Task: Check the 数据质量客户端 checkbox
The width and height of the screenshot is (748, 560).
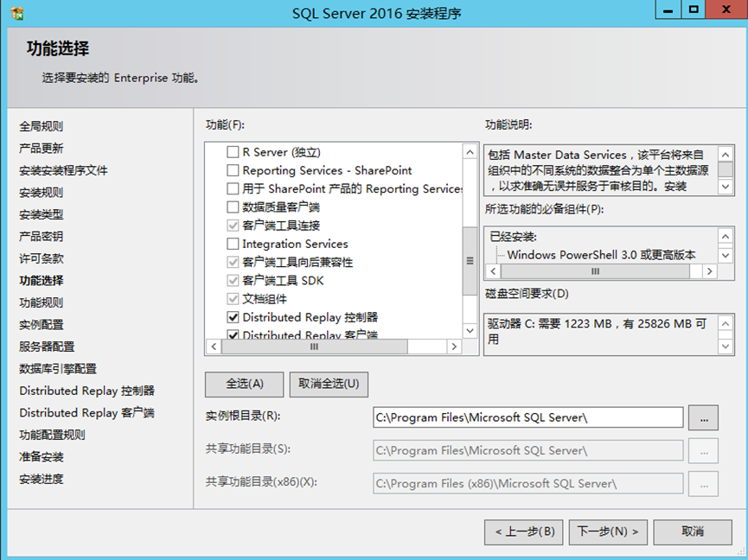Action: pos(233,207)
